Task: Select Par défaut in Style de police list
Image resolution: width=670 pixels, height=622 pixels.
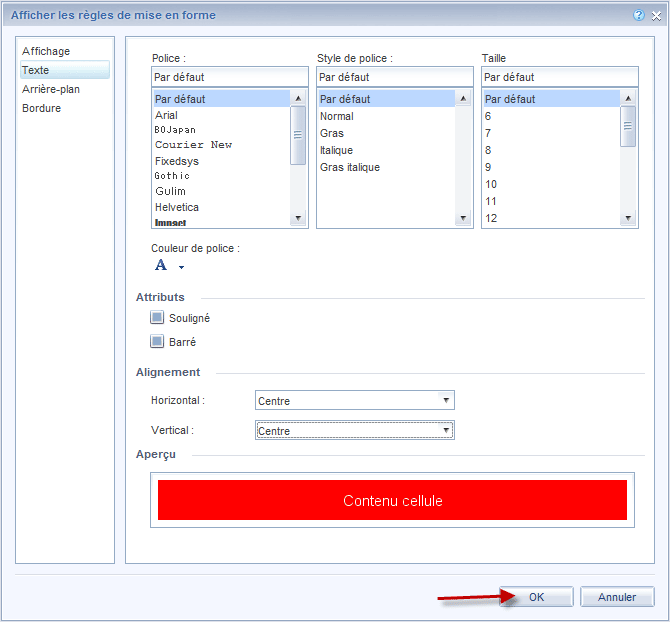Action: pyautogui.click(x=386, y=99)
